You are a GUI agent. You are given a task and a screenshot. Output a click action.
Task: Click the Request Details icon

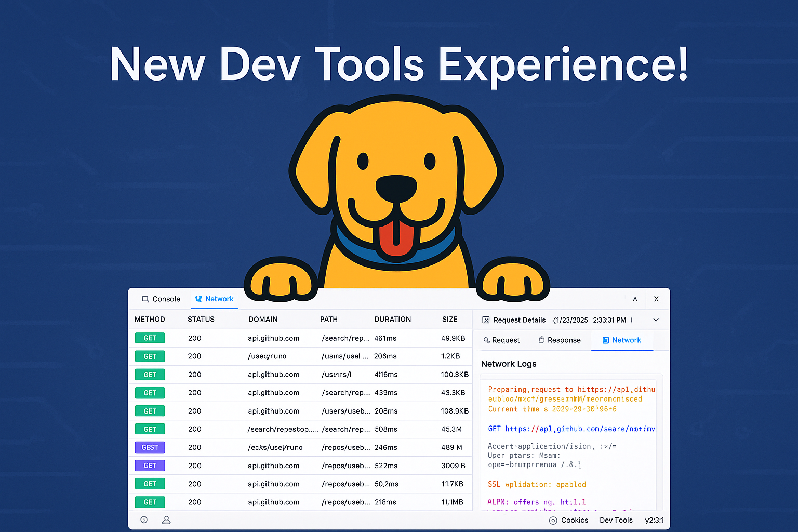(x=486, y=320)
